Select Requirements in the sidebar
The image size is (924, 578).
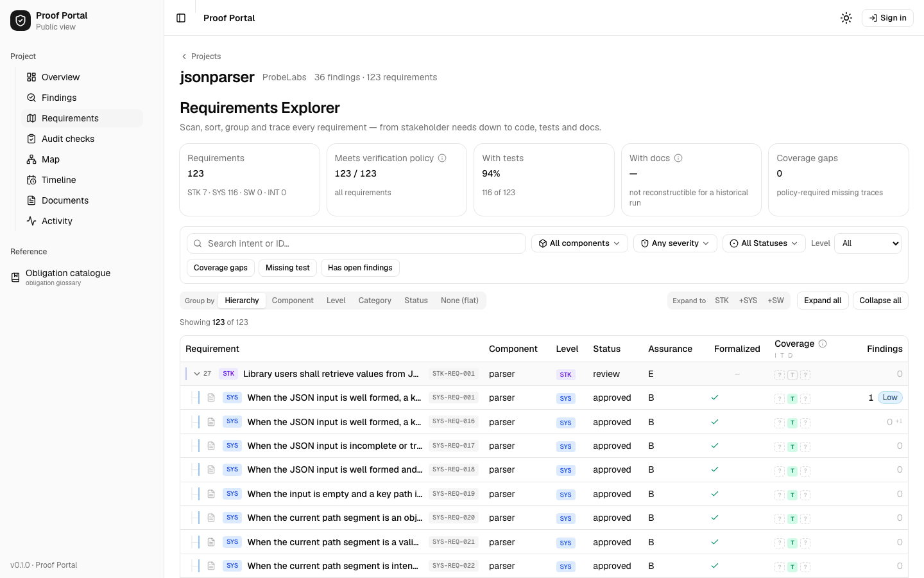pyautogui.click(x=82, y=118)
